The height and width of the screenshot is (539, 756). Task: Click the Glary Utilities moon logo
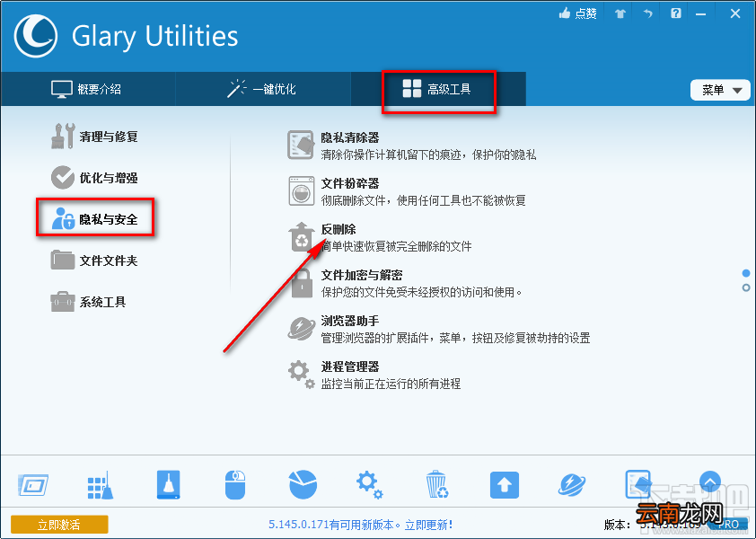36,36
